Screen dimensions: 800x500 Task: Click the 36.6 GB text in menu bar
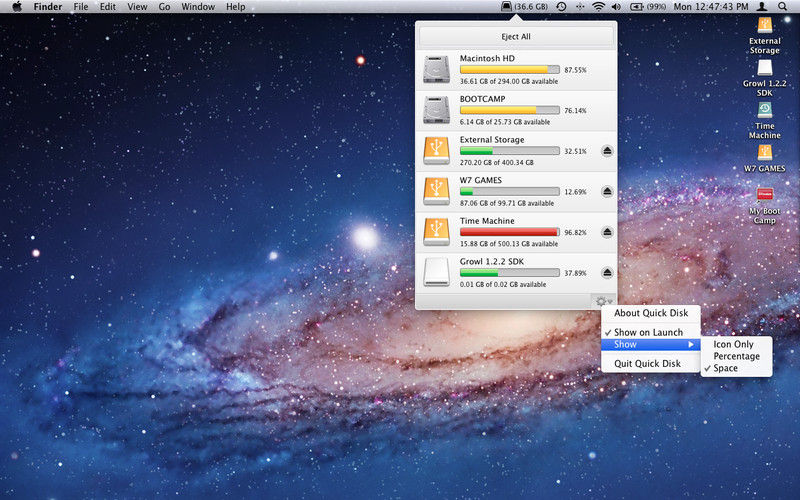tap(531, 7)
